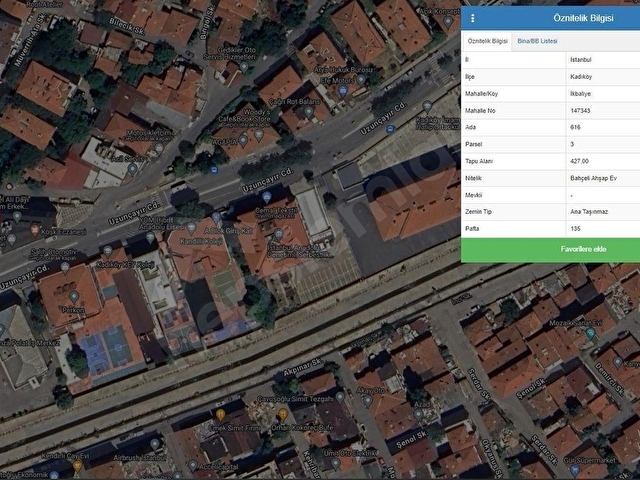The image size is (640, 480).
Task: Open the three-dot menu in Öznitelik Bilgisi header
Action: (x=473, y=18)
